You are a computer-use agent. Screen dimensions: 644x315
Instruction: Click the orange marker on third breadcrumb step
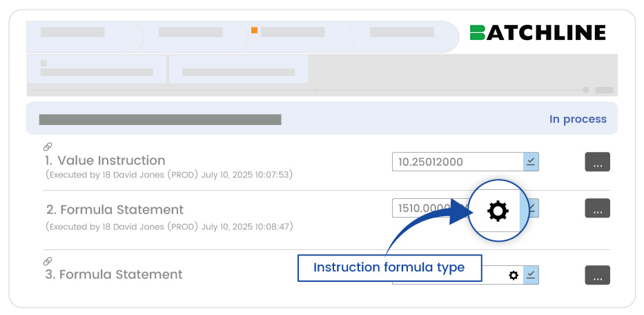coord(255,30)
